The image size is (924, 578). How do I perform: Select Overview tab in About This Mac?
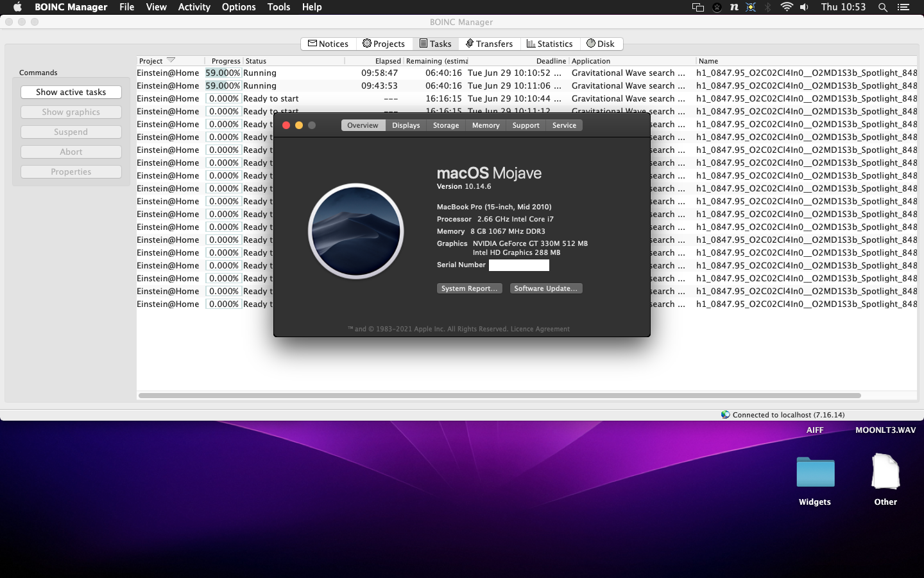[x=363, y=125]
